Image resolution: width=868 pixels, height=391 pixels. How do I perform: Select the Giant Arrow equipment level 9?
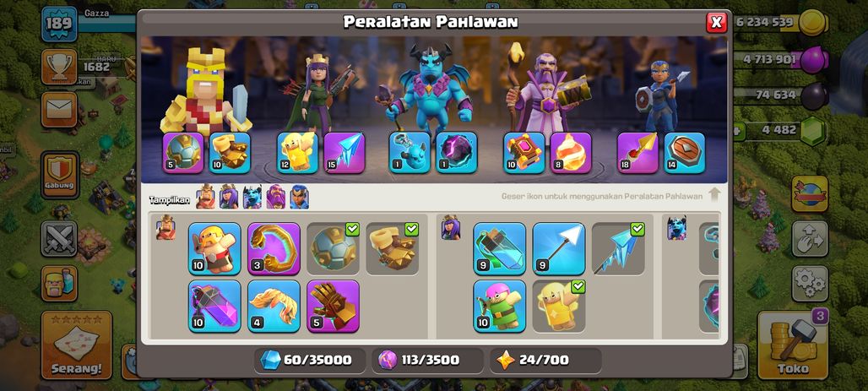click(559, 248)
